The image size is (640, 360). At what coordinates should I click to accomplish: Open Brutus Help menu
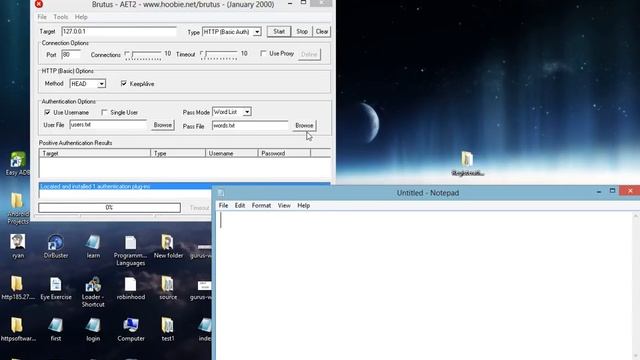coord(81,17)
